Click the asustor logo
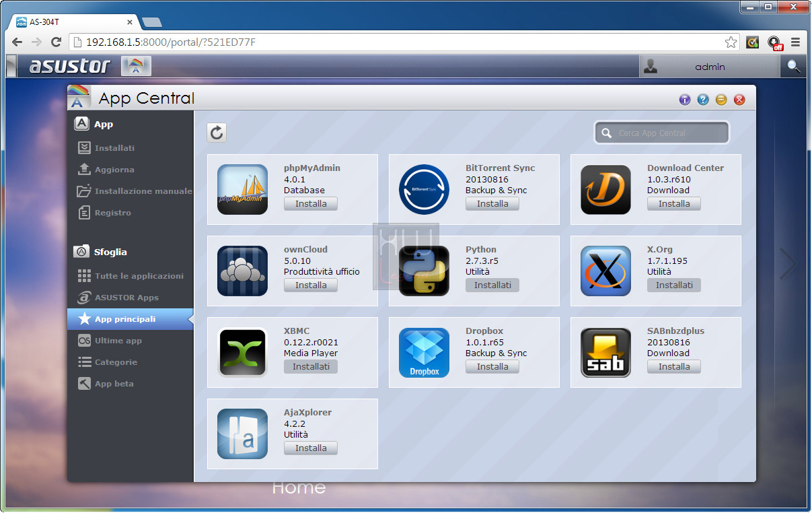This screenshot has width=812, height=513. coord(70,66)
